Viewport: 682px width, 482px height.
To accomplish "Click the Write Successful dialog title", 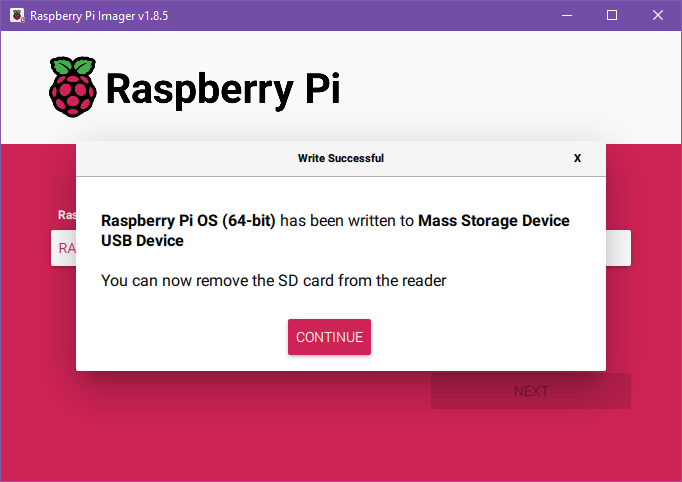I will [x=341, y=158].
